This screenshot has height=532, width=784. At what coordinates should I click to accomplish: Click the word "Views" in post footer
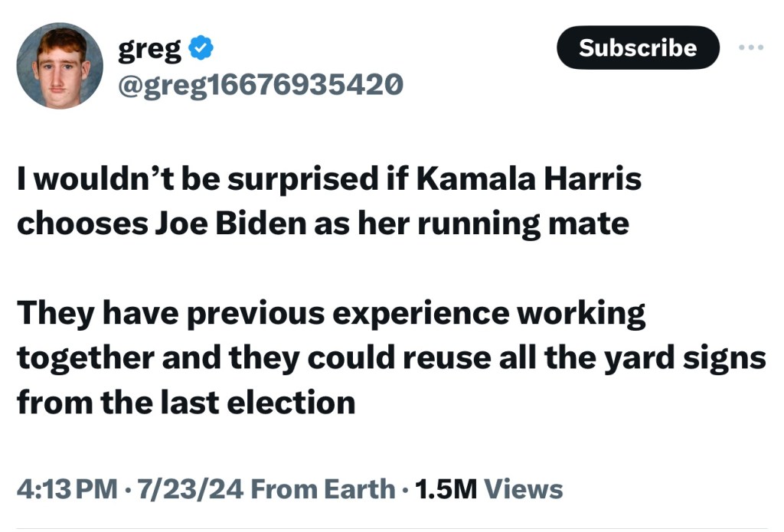(524, 488)
